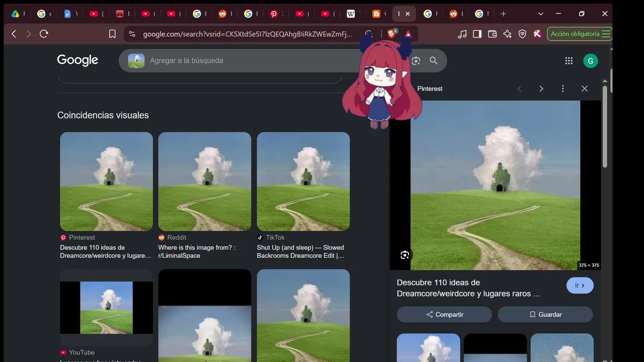This screenshot has height=362, width=644.
Task: Open the playlist music note icon
Action: tap(462, 34)
